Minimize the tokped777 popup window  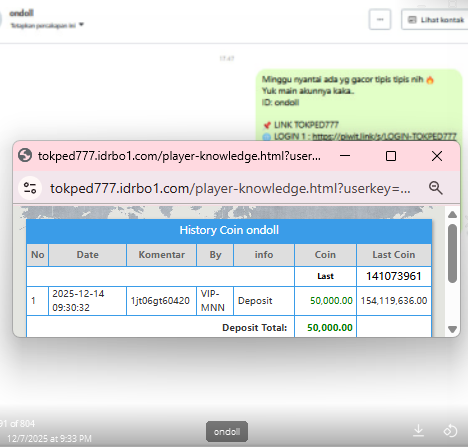(345, 156)
